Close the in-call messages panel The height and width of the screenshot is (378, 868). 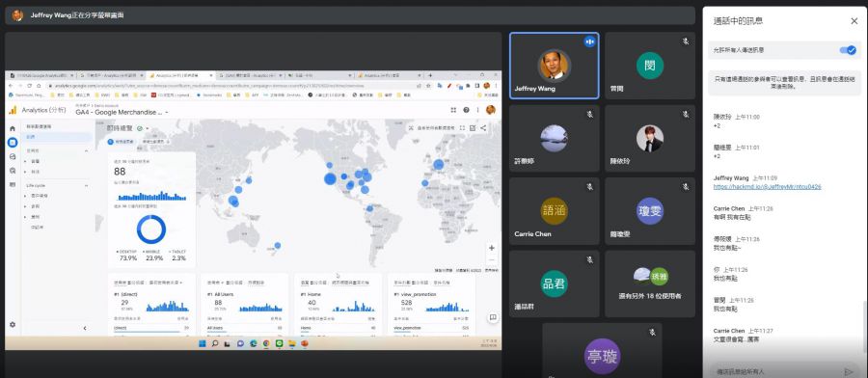pyautogui.click(x=854, y=21)
